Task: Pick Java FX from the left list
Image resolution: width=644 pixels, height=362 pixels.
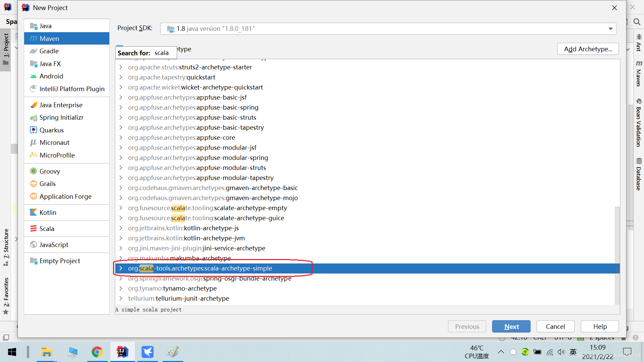Action: click(67, 64)
